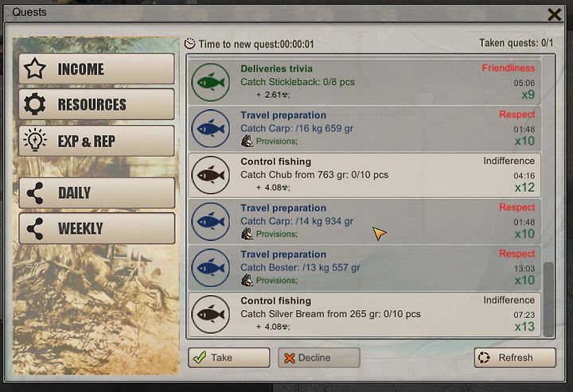
Task: Click the provisions bag icon in Bester quest
Action: pyautogui.click(x=247, y=281)
